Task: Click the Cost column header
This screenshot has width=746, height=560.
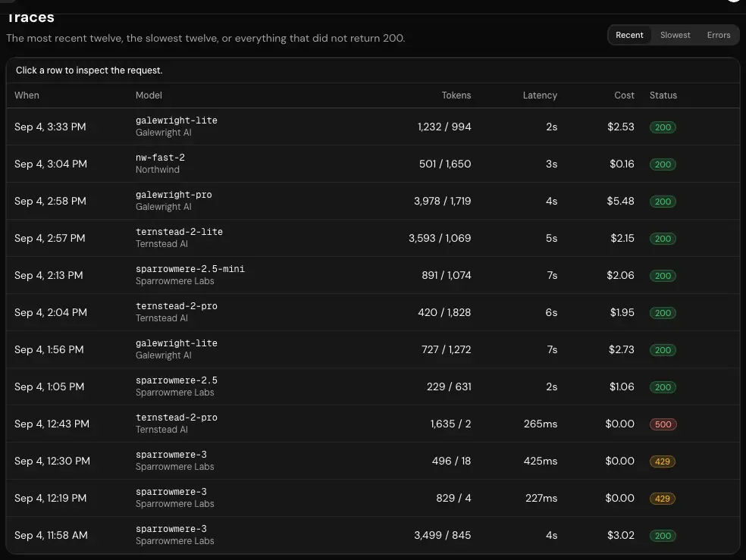Action: coord(624,95)
